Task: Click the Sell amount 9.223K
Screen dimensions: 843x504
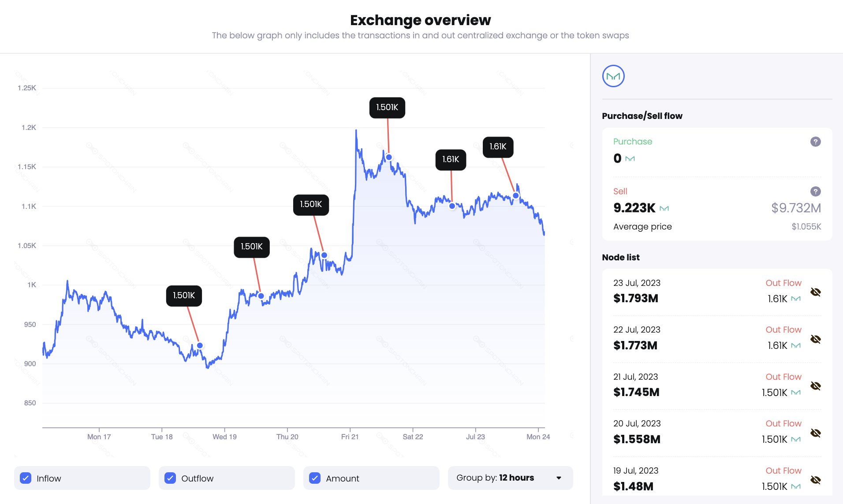Action: tap(634, 208)
